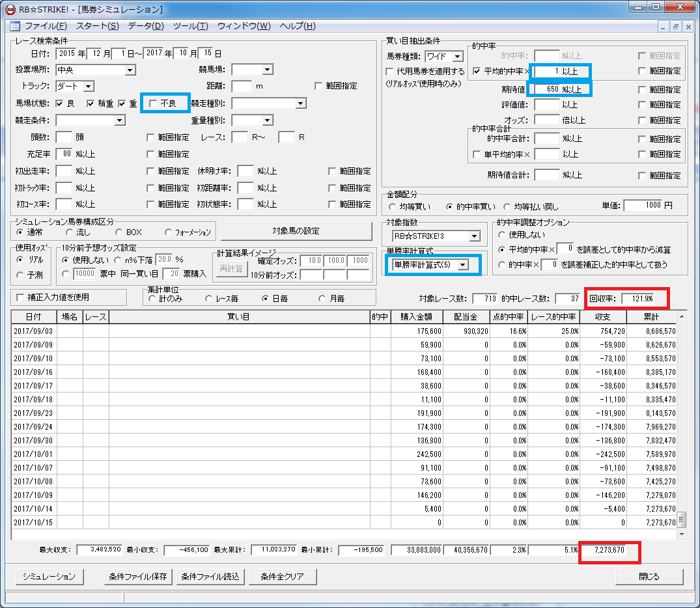Select the 流し ticket structure radio

pyautogui.click(x=69, y=232)
